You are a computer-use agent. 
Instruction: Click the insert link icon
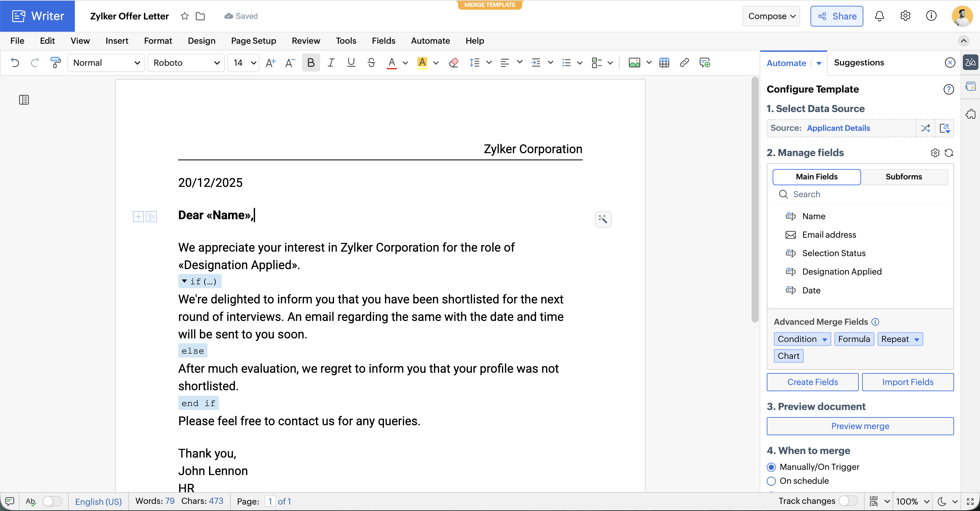click(684, 63)
